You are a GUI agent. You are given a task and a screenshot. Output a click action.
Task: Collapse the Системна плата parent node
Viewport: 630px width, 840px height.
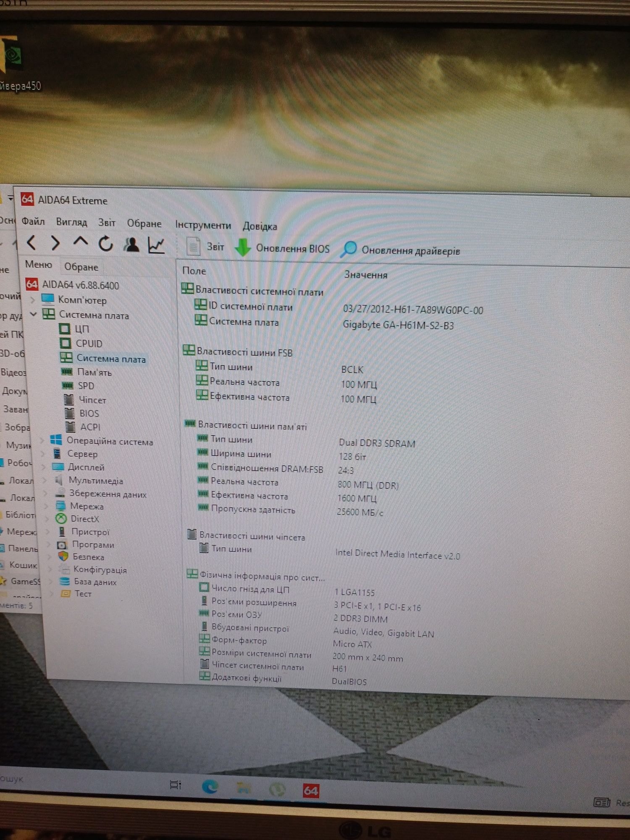tap(33, 314)
